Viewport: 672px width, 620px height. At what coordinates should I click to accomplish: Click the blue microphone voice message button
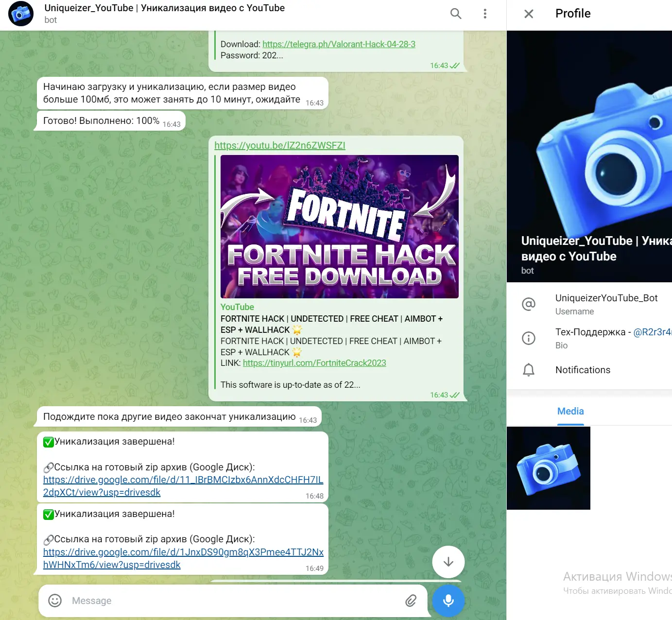448,601
